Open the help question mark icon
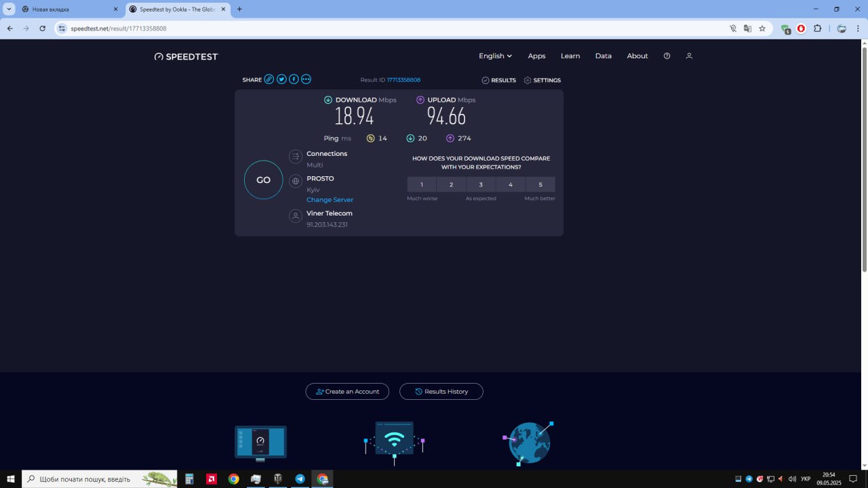 click(x=667, y=56)
